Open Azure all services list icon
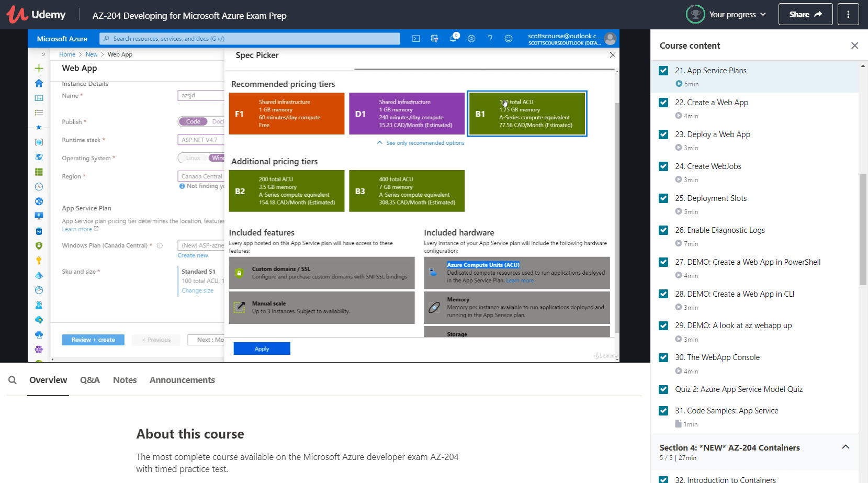868x483 pixels. pyautogui.click(x=39, y=113)
